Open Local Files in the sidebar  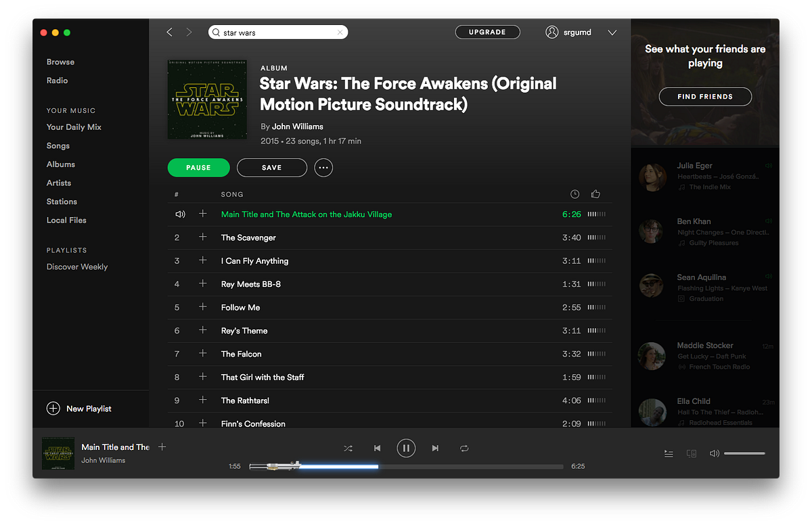point(66,220)
